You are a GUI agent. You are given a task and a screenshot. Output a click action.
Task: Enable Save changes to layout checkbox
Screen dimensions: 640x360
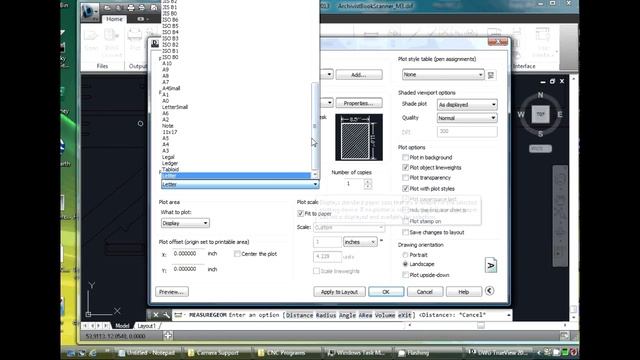click(405, 232)
